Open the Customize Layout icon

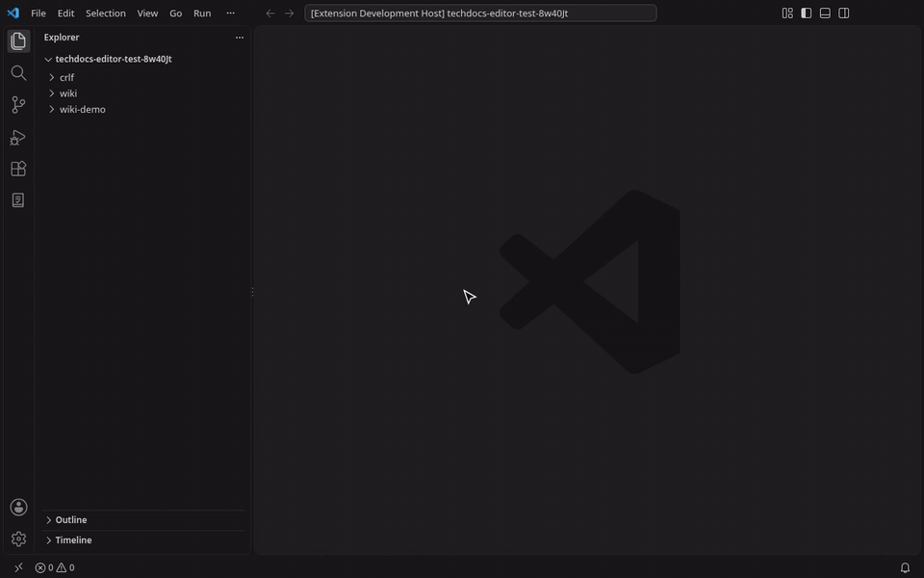point(787,13)
